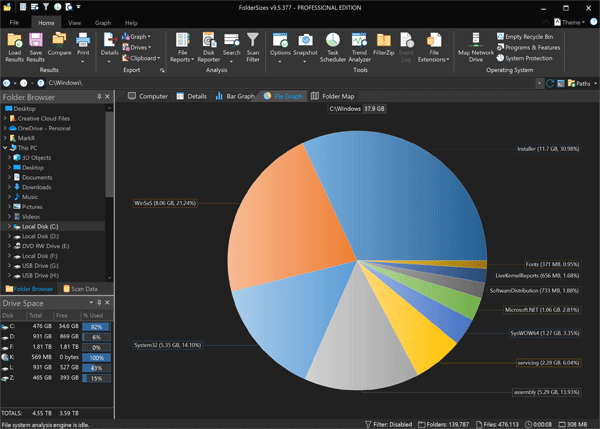
Task: Open Programs & Features
Action: pyautogui.click(x=528, y=47)
